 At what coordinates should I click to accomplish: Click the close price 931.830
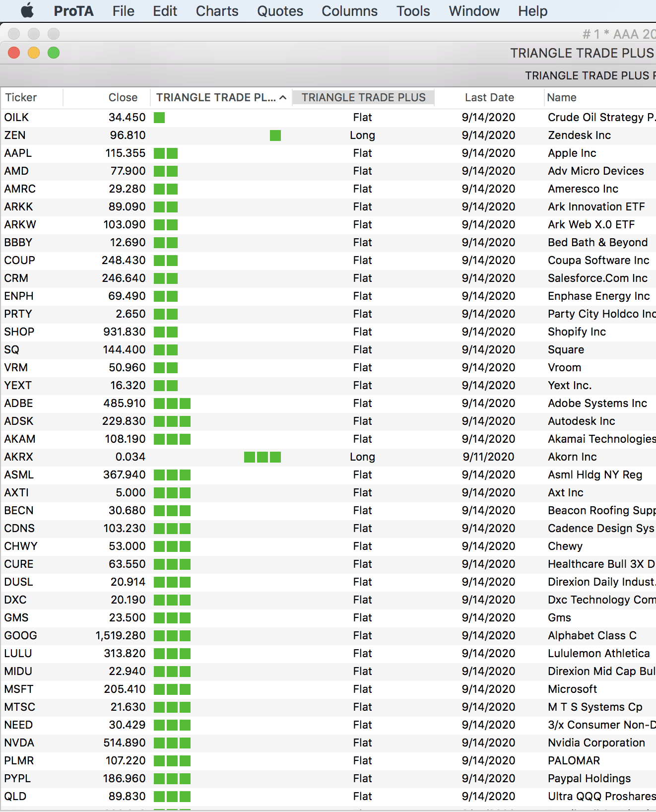coord(125,332)
